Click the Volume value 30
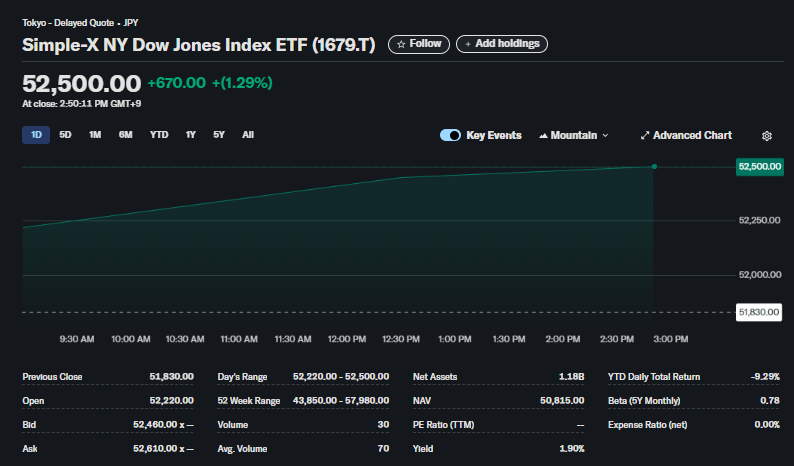The height and width of the screenshot is (466, 794). [383, 424]
